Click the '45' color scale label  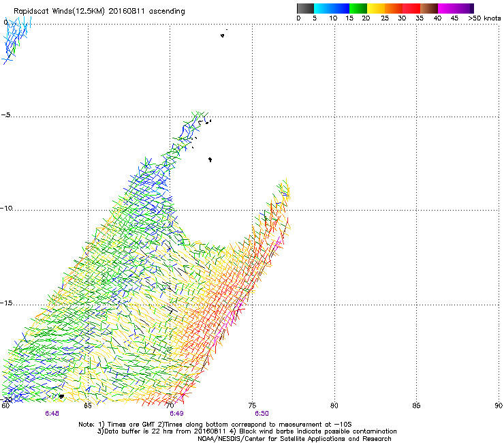[454, 18]
